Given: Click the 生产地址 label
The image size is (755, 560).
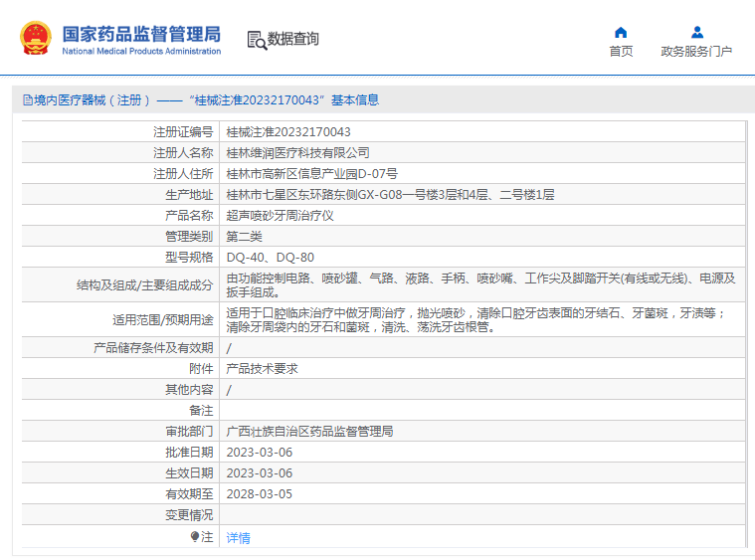Looking at the screenshot, I should (x=189, y=195).
